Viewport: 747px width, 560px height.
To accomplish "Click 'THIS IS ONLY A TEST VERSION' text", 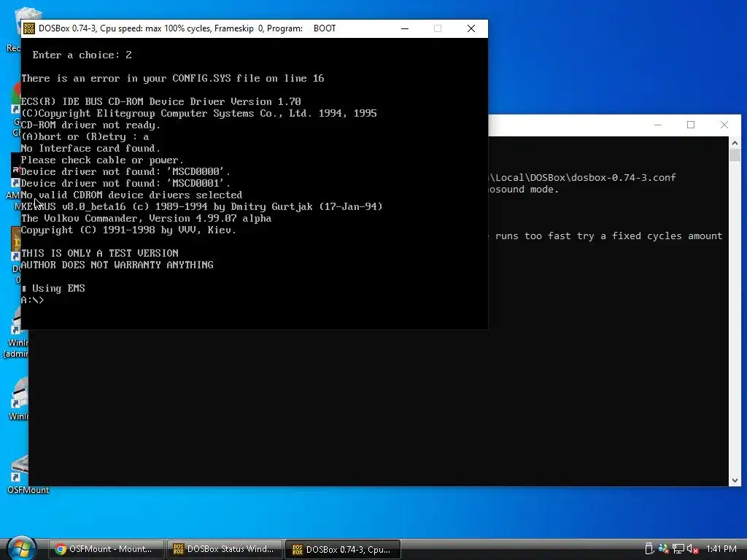I will pos(99,253).
